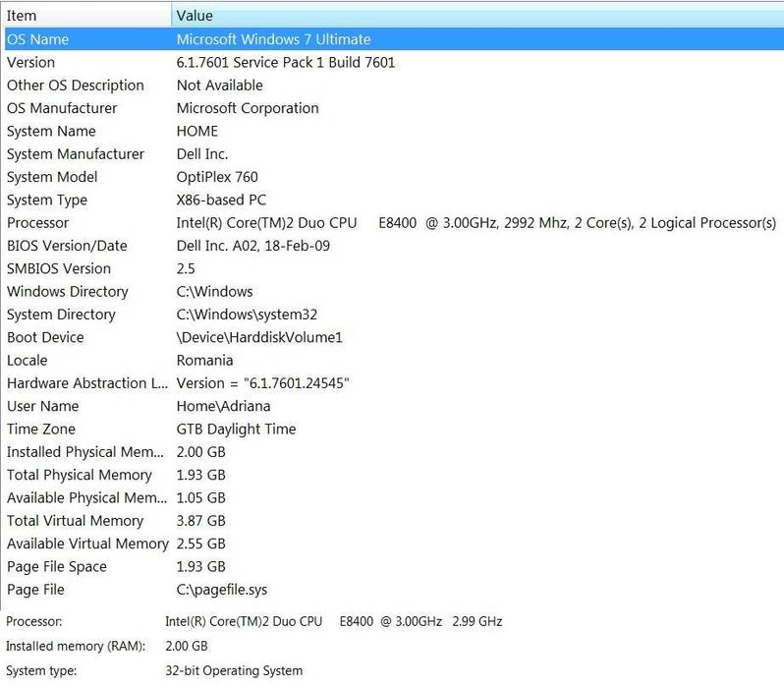Click the Item column header
The height and width of the screenshot is (688, 784).
(x=87, y=16)
